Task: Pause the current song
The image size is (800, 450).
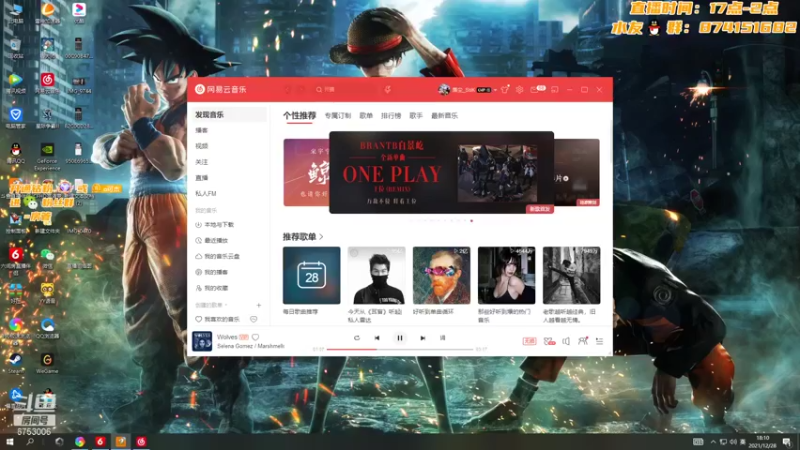Action: (x=400, y=338)
